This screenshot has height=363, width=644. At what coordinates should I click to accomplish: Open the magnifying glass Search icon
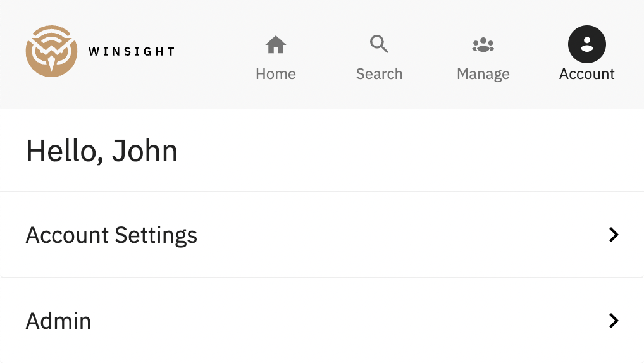pyautogui.click(x=379, y=44)
